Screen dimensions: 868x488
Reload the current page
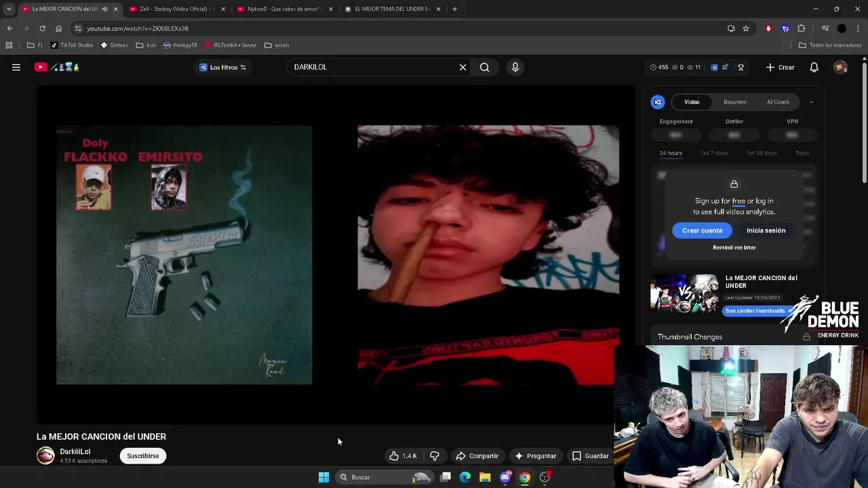(42, 28)
